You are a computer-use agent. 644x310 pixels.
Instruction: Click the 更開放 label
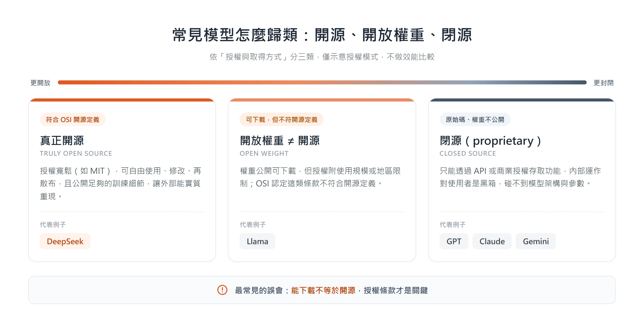click(40, 83)
